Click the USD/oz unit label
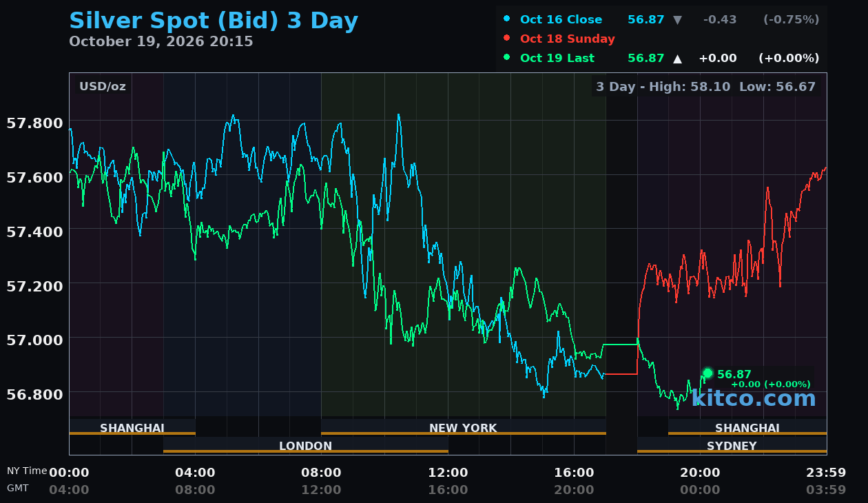The image size is (868, 503). point(103,87)
